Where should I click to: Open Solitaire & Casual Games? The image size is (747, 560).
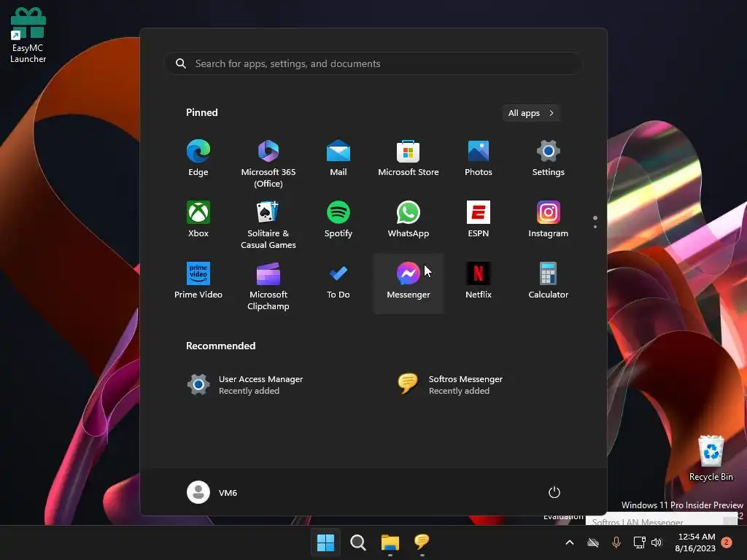click(x=268, y=225)
